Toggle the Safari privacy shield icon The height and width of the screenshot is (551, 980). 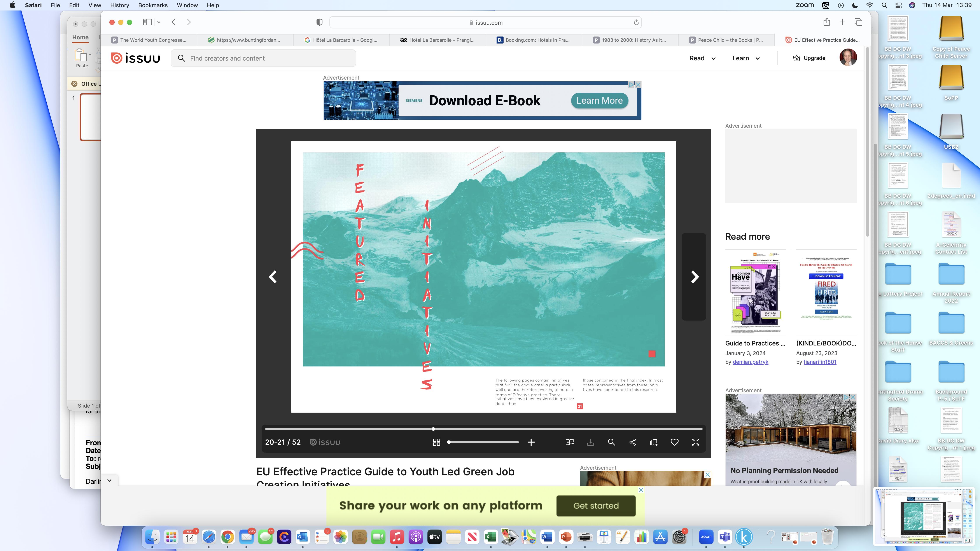[x=320, y=23]
